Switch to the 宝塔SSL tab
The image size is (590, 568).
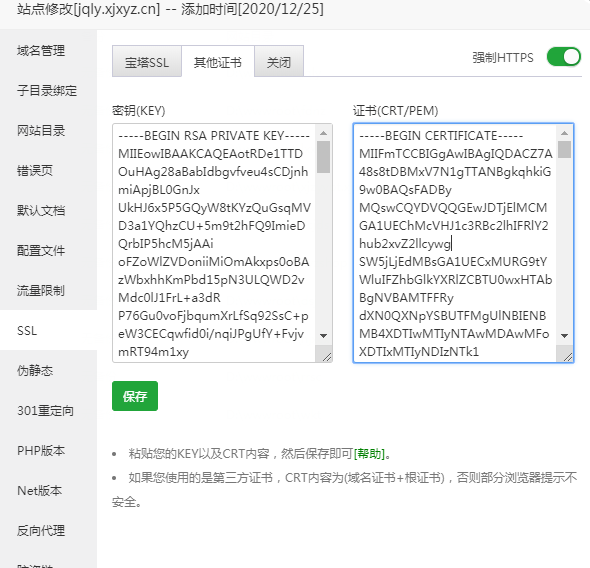tap(147, 62)
